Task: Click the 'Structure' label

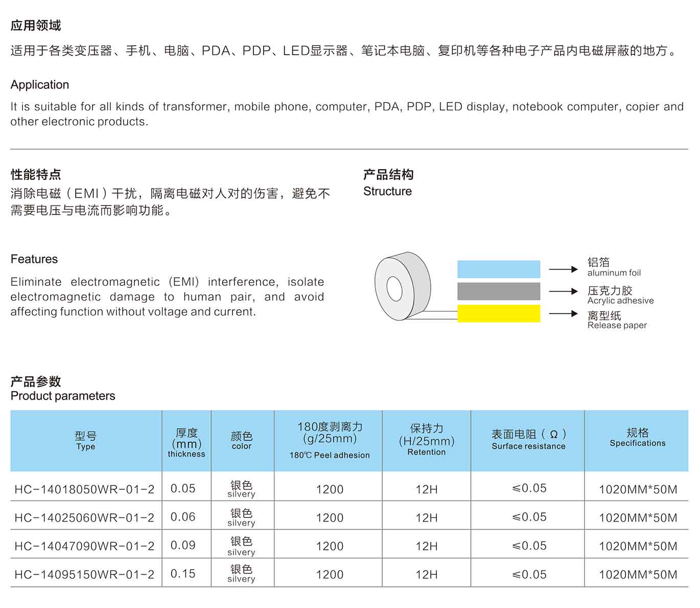Action: pyautogui.click(x=387, y=191)
